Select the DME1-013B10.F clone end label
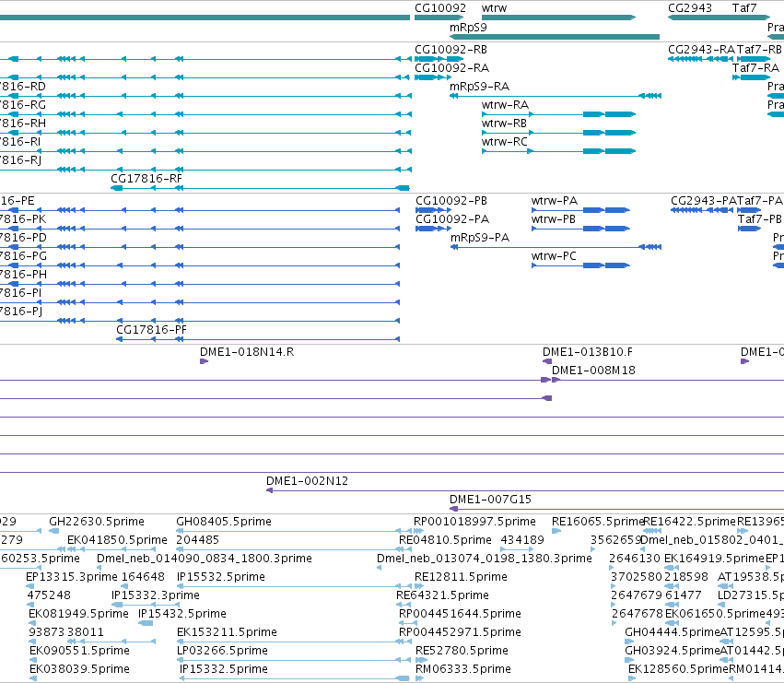Viewport: 784px width, 683px height. pyautogui.click(x=588, y=352)
